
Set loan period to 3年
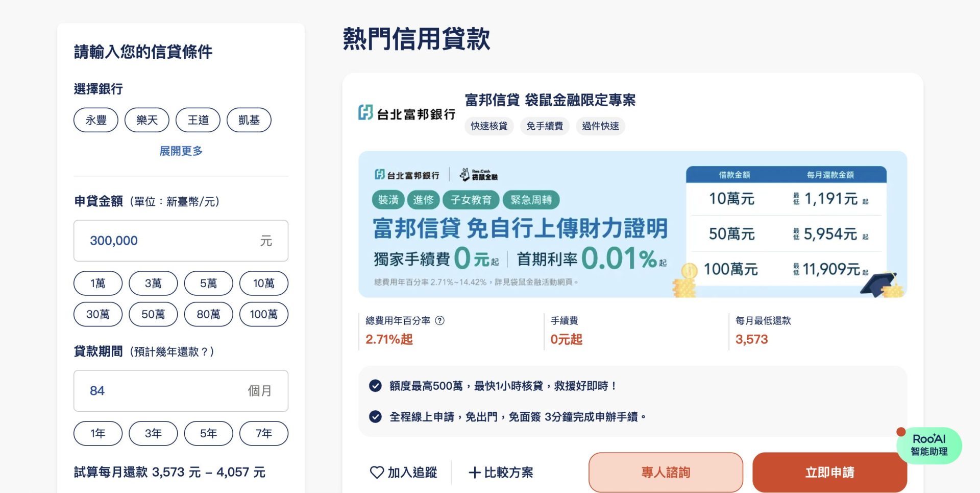click(x=153, y=433)
